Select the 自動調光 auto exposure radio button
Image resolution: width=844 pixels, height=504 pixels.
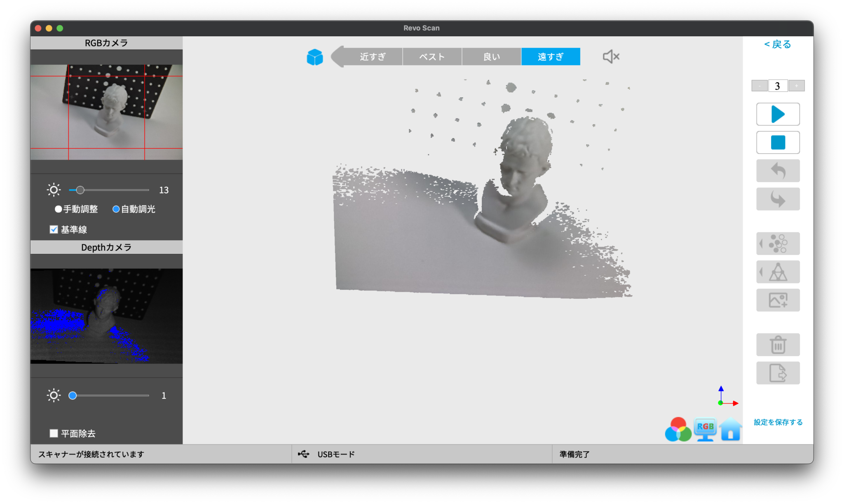click(x=116, y=209)
